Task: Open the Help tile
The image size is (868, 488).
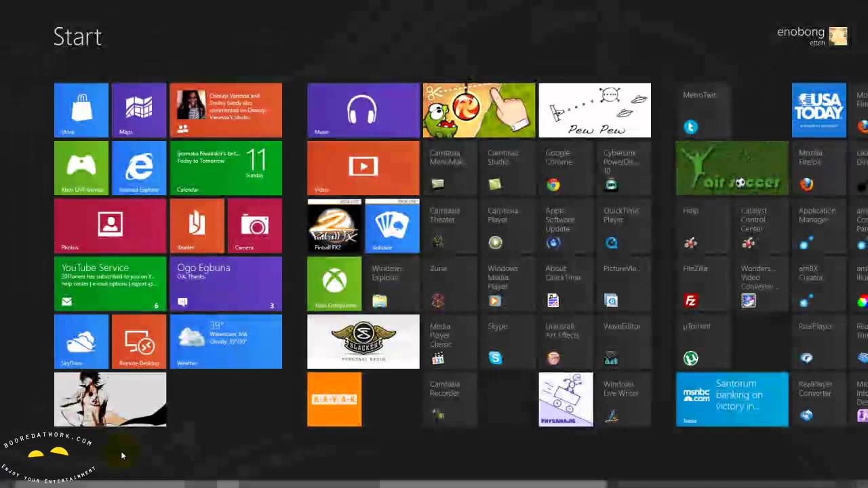Action: pyautogui.click(x=703, y=226)
